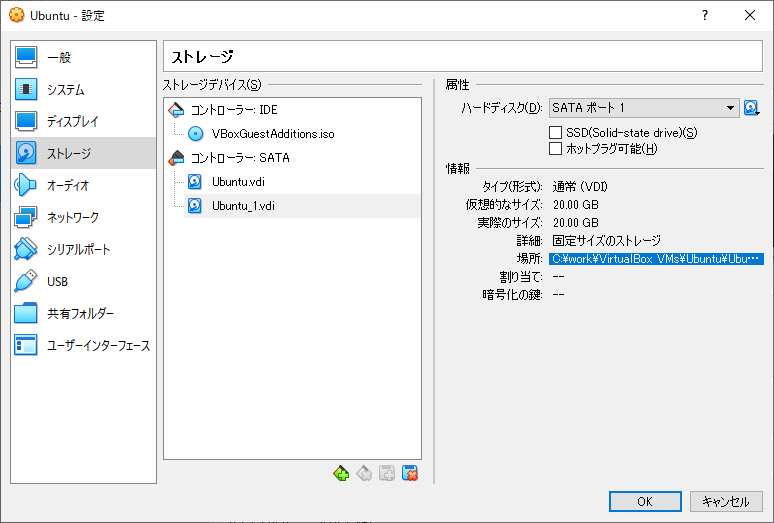Click the ネットワーク computers icon
Screen dimensions: 774x523
pyautogui.click(x=26, y=218)
